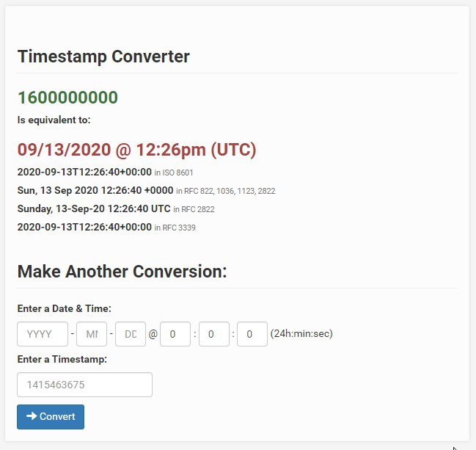This screenshot has height=450, width=476.
Task: Select the seconds input before (24h:min:sec)
Action: coord(252,334)
